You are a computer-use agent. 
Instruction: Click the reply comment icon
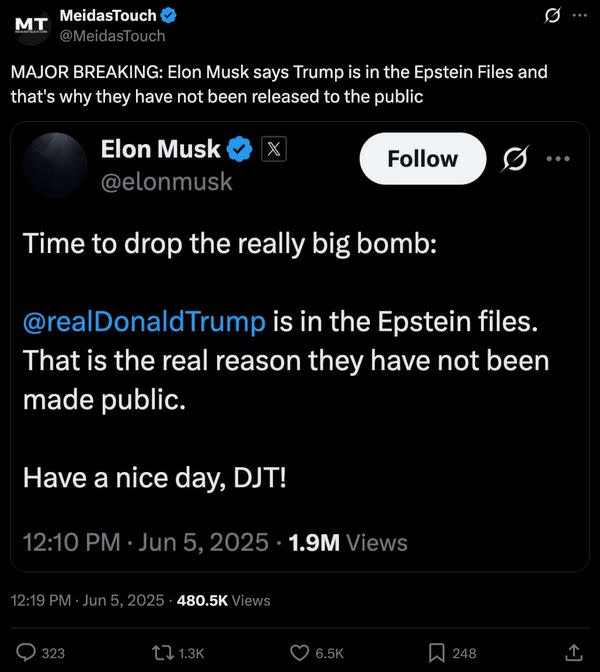(28, 652)
